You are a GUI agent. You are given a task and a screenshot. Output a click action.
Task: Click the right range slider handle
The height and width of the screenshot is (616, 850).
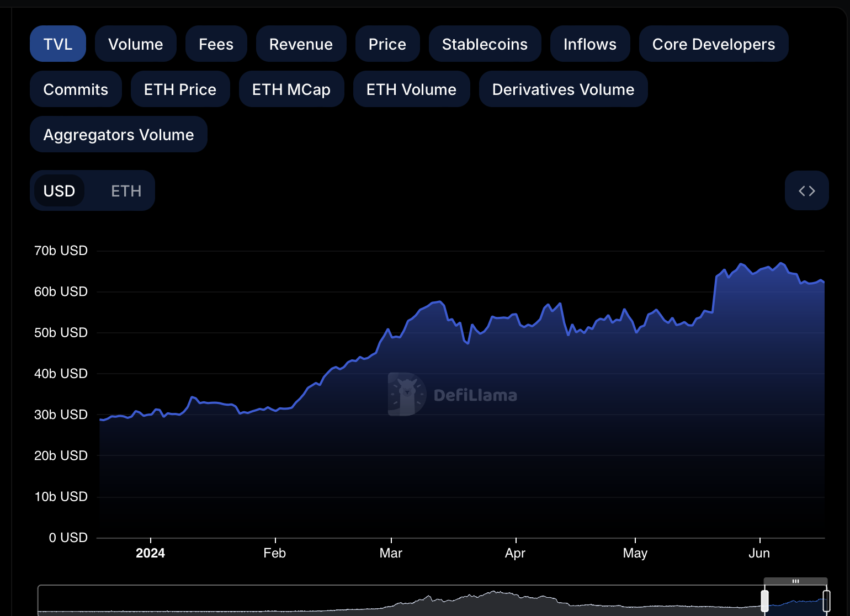tap(826, 601)
